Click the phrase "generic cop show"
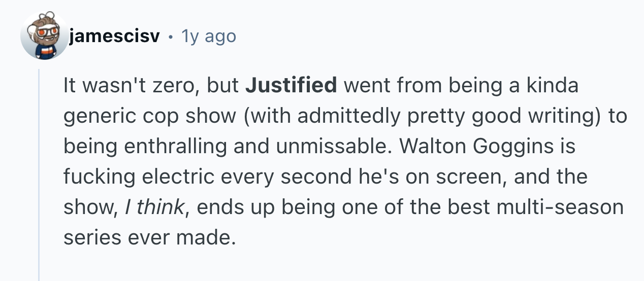The image size is (644, 281). point(149,116)
